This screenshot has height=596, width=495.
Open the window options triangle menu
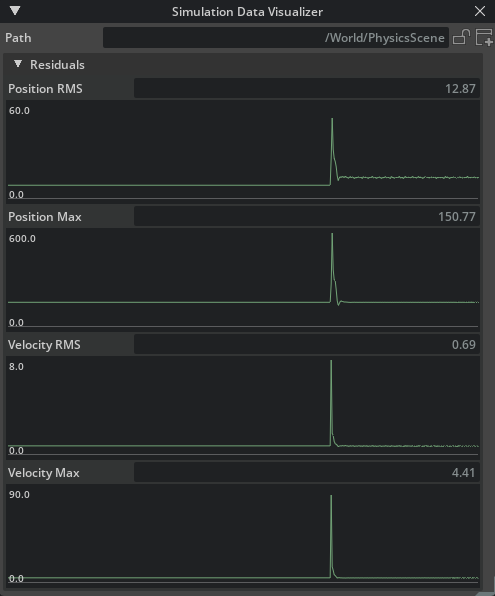point(15,11)
